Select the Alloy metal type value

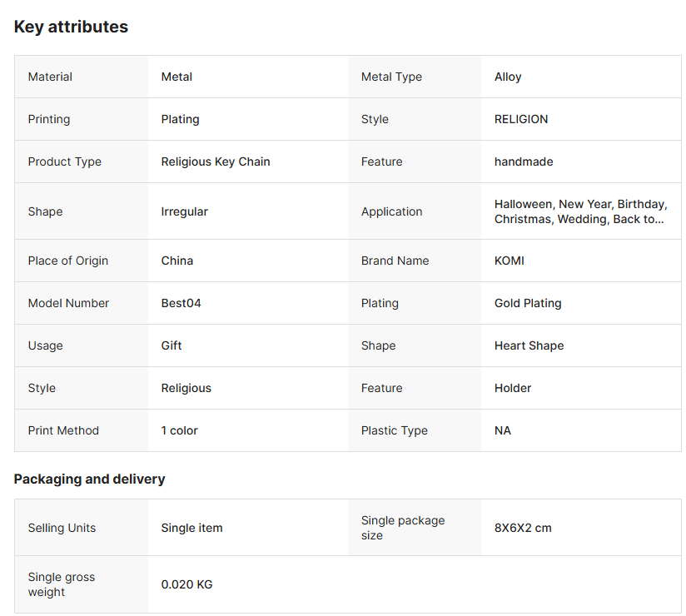[507, 77]
